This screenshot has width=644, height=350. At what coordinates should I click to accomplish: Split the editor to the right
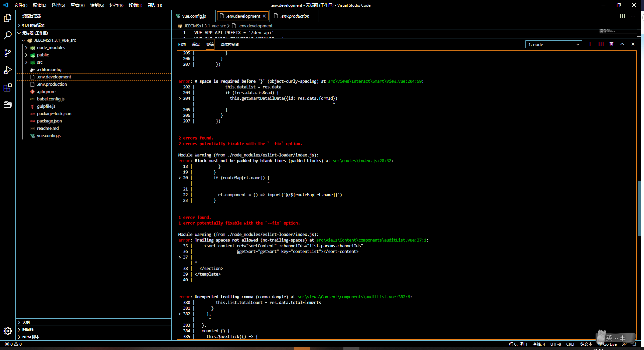click(x=622, y=16)
